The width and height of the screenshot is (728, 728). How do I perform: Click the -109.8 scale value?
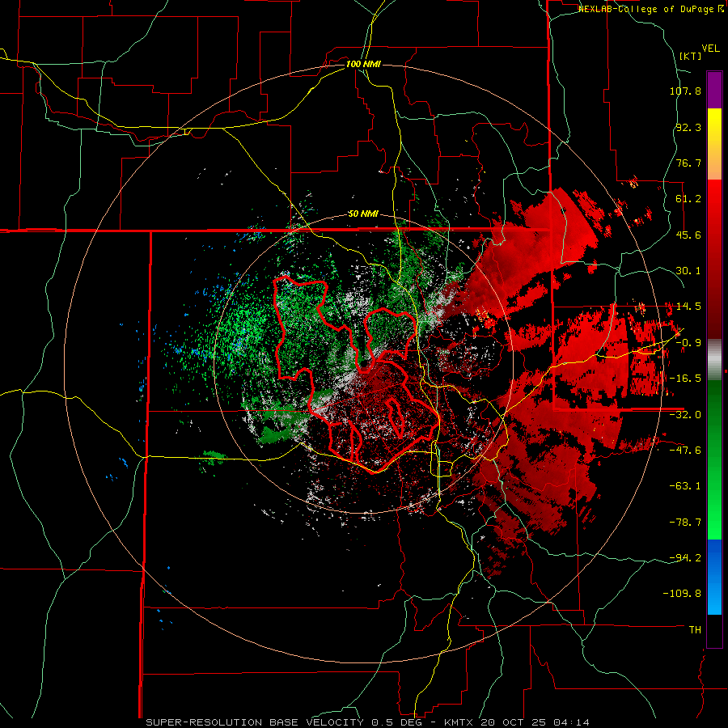coord(683,594)
